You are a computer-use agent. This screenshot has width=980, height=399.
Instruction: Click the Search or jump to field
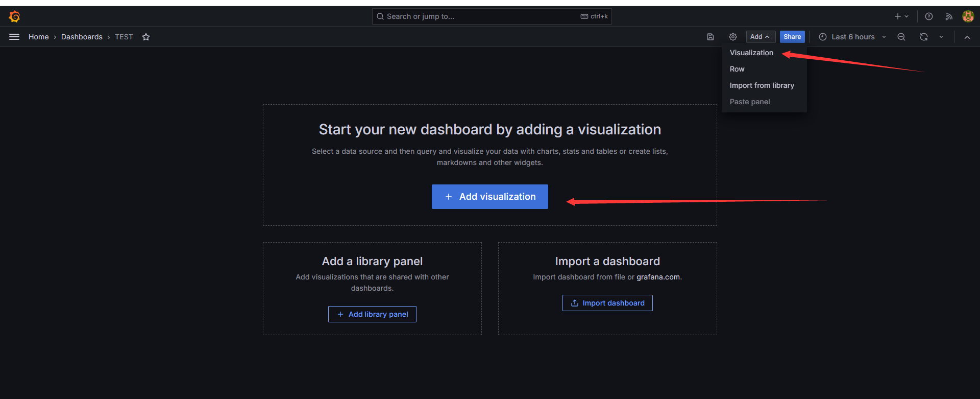[480, 16]
